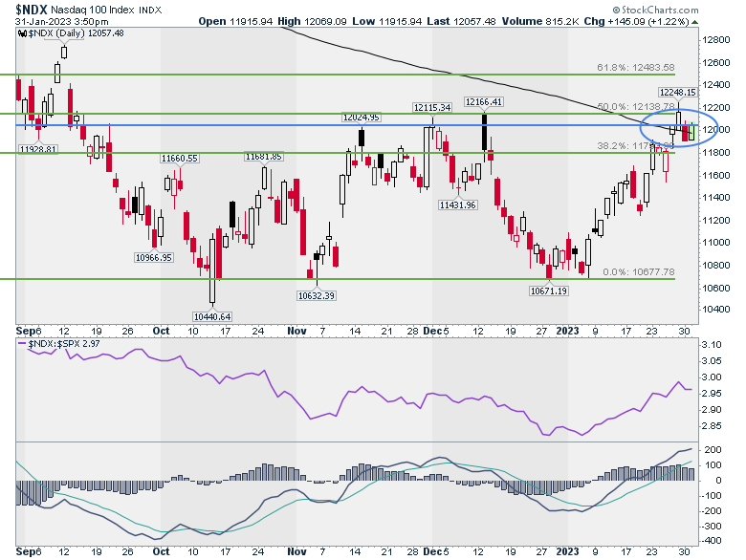Viewport: 746px width, 560px height.
Task: Click the 2.85 ratio axis label
Action: 712,426
